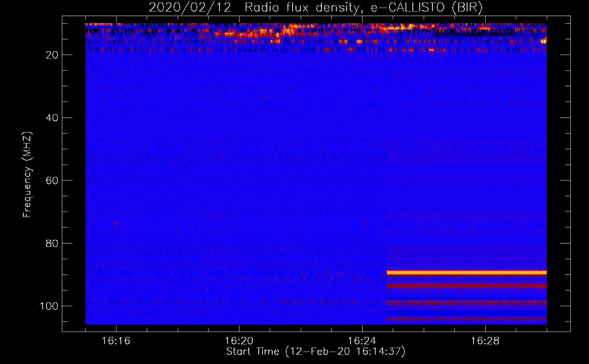Click the 80 MHz frequency tick label

[x=52, y=243]
